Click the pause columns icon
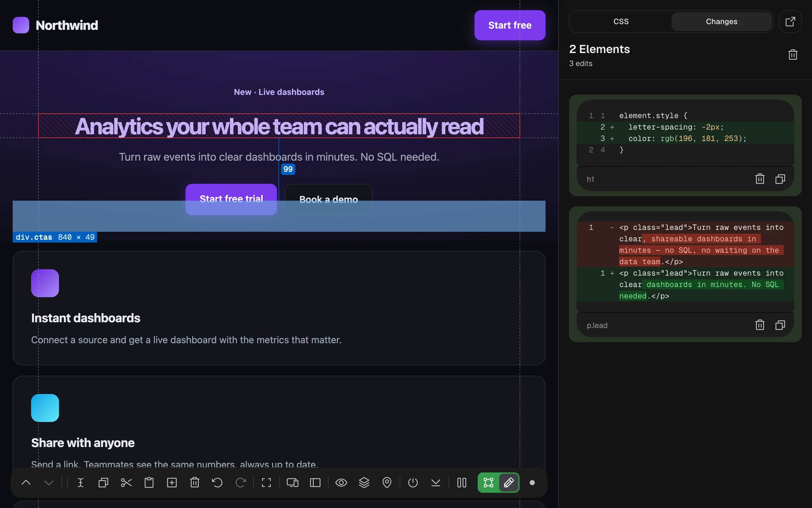This screenshot has width=812, height=508. (x=462, y=483)
